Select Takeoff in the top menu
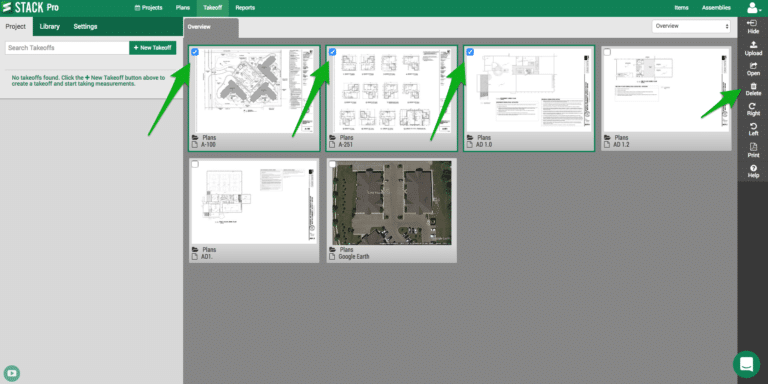This screenshot has width=768, height=384. (x=213, y=8)
